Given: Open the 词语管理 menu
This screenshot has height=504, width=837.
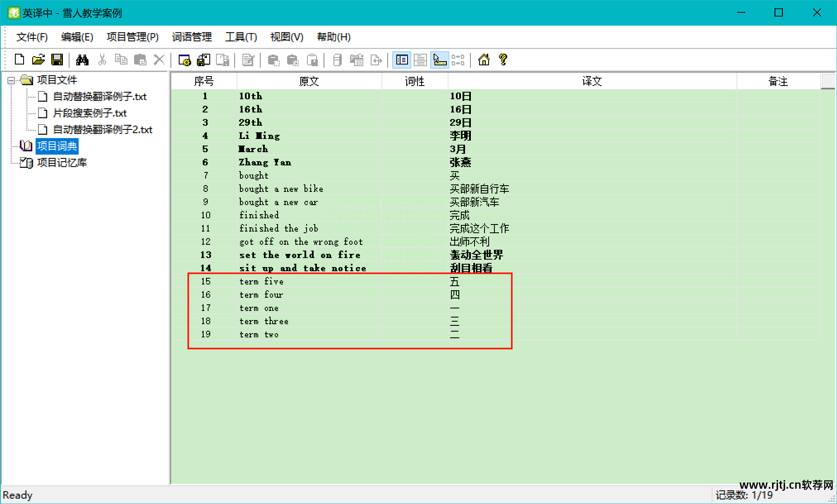Looking at the screenshot, I should click(192, 37).
